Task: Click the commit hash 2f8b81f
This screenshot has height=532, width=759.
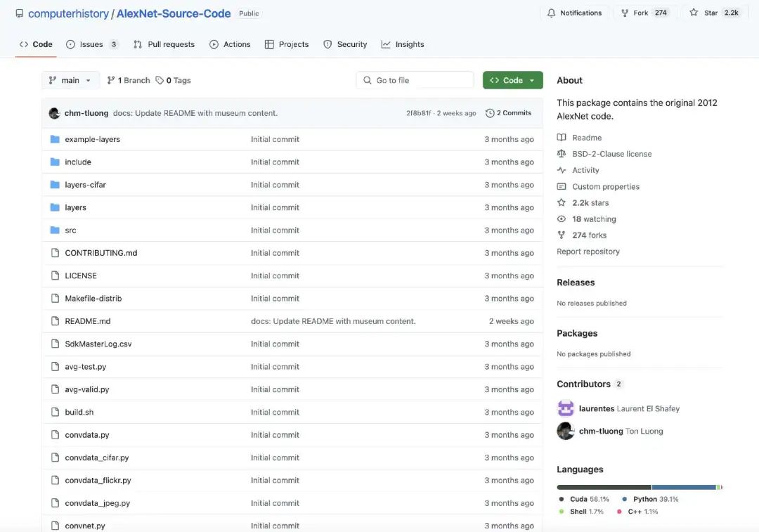Action: coord(418,113)
